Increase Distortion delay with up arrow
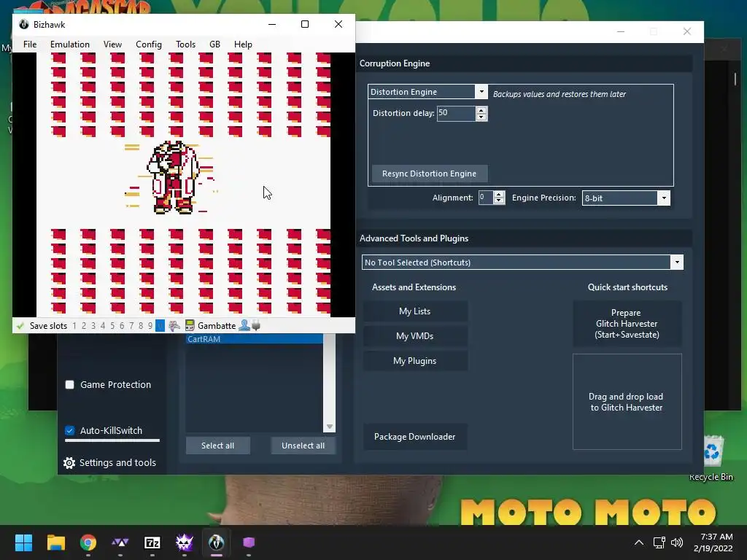This screenshot has height=560, width=747. 481,110
